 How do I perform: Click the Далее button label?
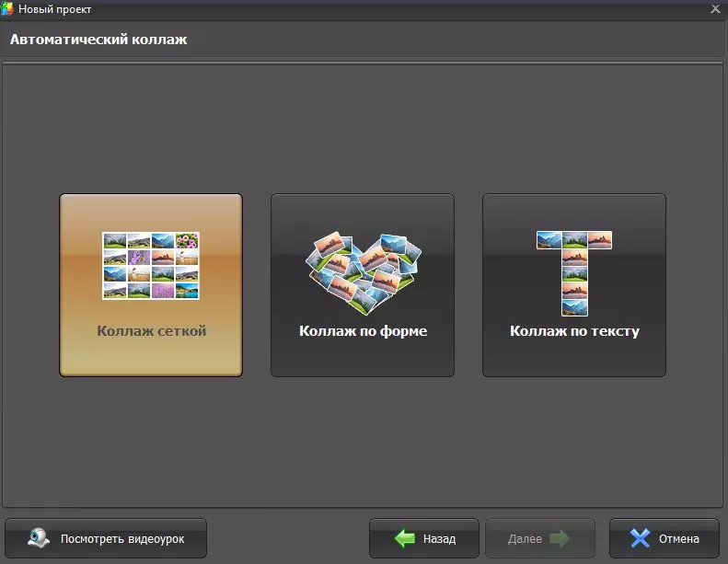(x=525, y=539)
